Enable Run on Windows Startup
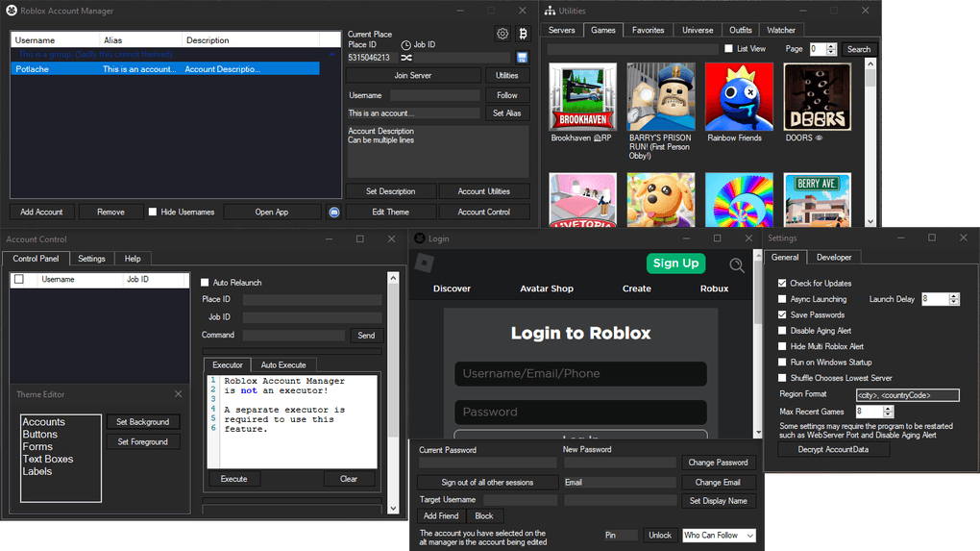Image resolution: width=980 pixels, height=551 pixels. [x=782, y=363]
